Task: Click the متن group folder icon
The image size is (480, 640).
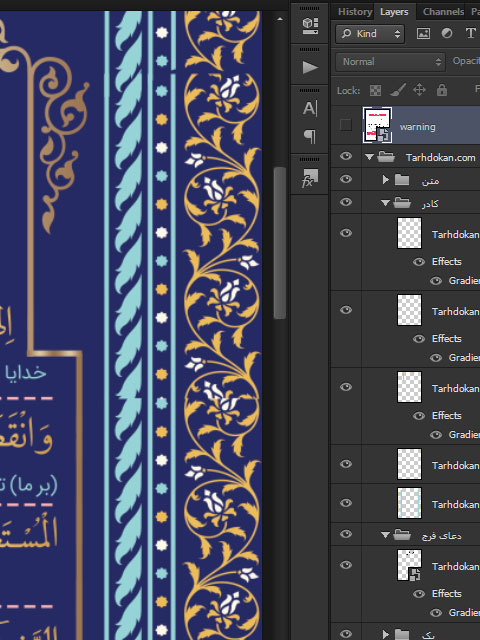Action: click(402, 180)
